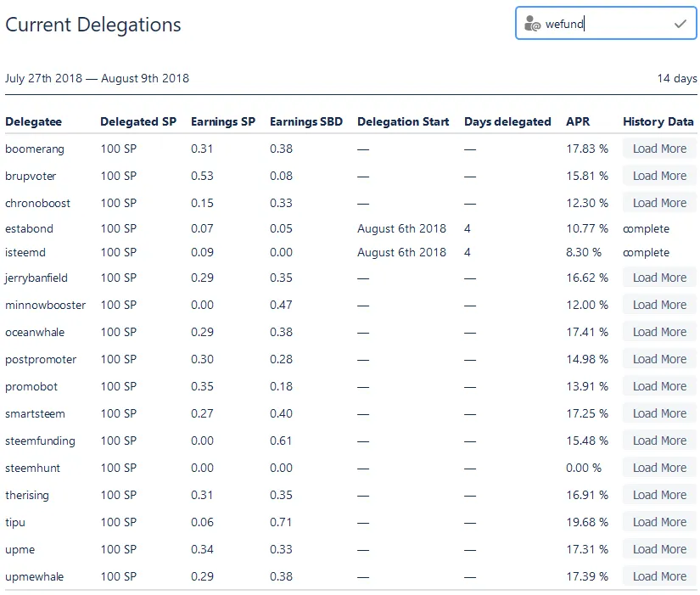Click the user account icon in search field
The height and width of the screenshot is (595, 700).
(532, 23)
